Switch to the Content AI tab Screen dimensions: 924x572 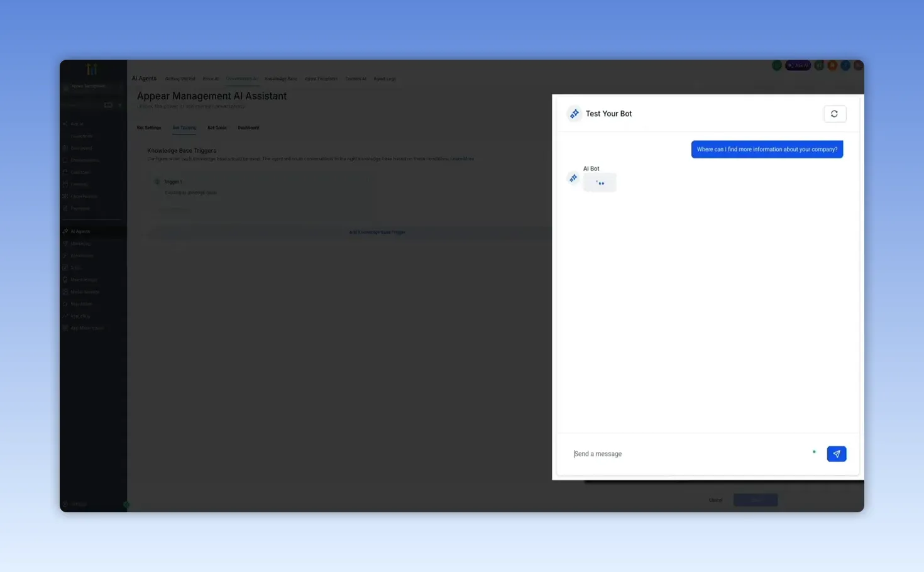(356, 79)
